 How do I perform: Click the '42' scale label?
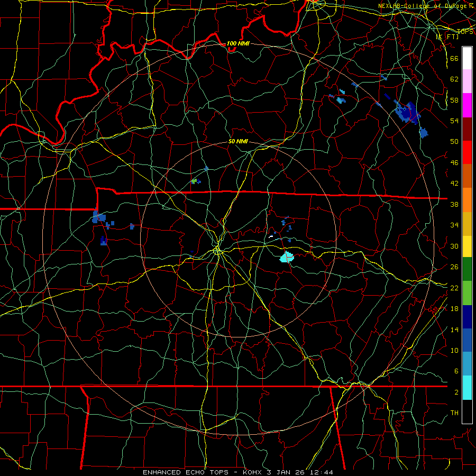click(x=454, y=184)
